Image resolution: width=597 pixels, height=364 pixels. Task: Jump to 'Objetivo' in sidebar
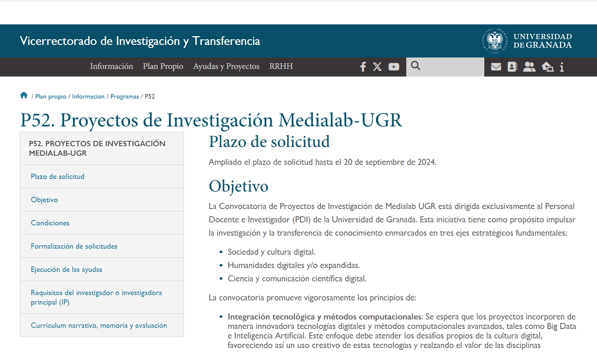point(102,200)
